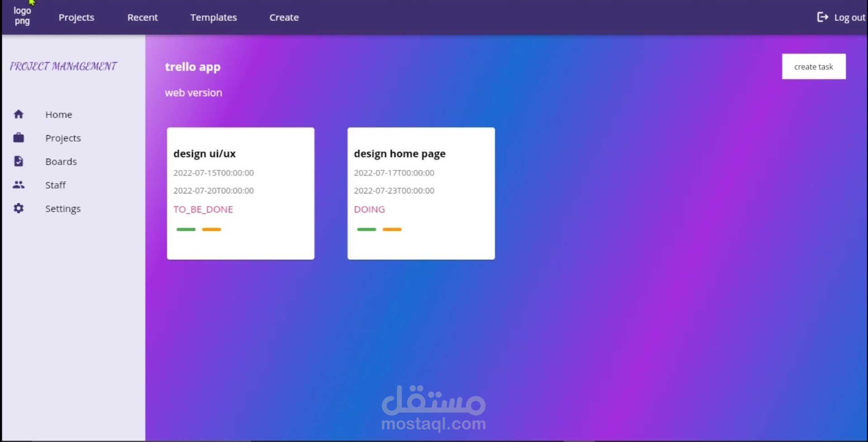Click the trello app project title
868x442 pixels.
click(x=193, y=67)
